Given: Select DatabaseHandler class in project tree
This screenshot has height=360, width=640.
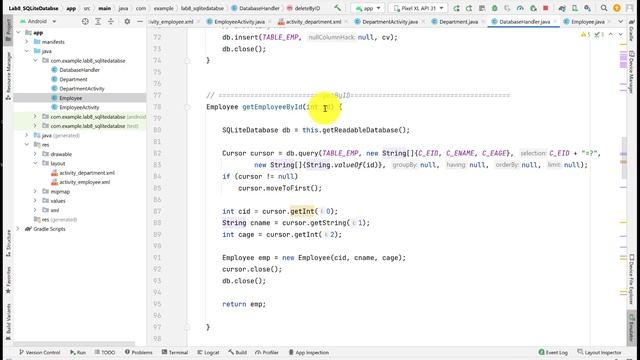Looking at the screenshot, I should tap(79, 70).
